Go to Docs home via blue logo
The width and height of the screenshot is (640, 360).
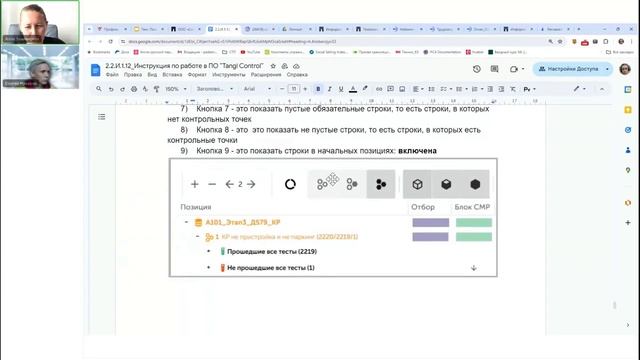pyautogui.click(x=96, y=70)
